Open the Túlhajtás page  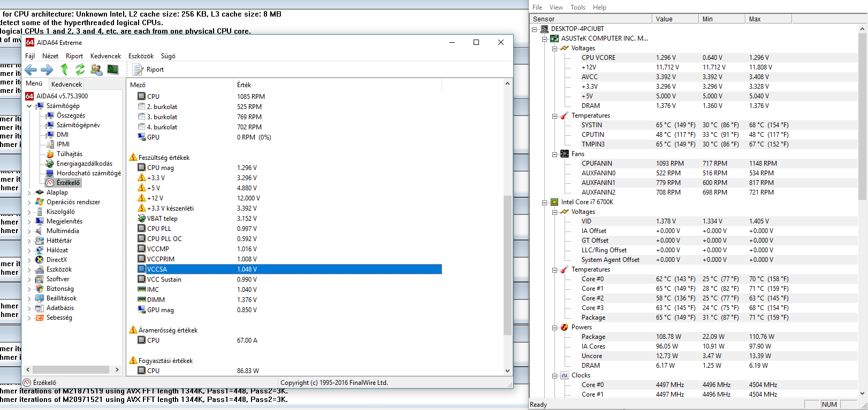click(70, 154)
